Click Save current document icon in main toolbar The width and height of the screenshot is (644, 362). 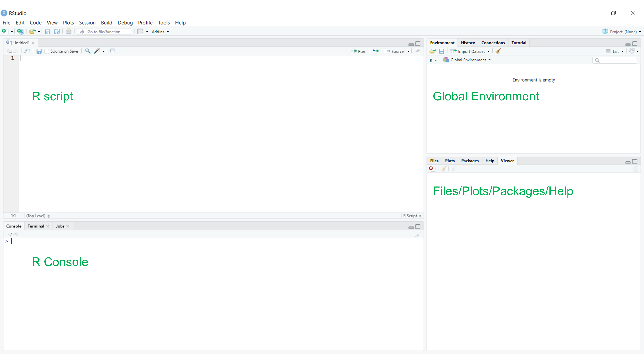tap(47, 32)
